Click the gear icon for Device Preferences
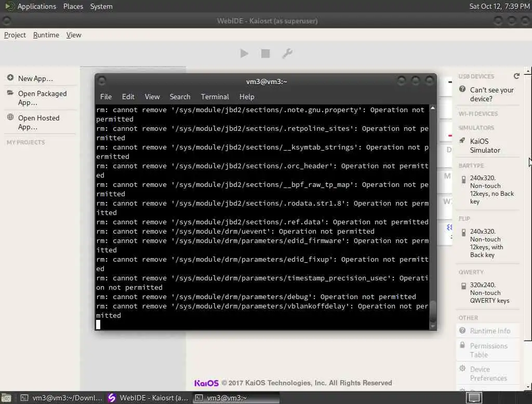The height and width of the screenshot is (404, 532). (x=462, y=368)
